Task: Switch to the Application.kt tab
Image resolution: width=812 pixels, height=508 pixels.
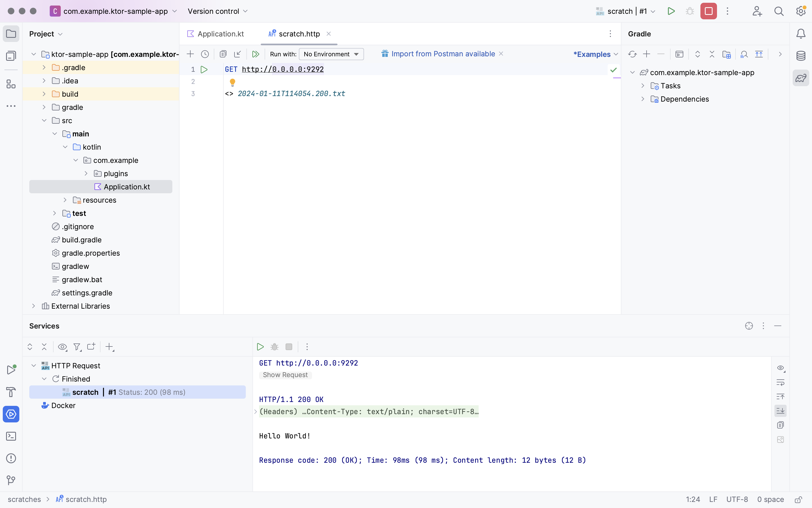Action: click(x=220, y=34)
